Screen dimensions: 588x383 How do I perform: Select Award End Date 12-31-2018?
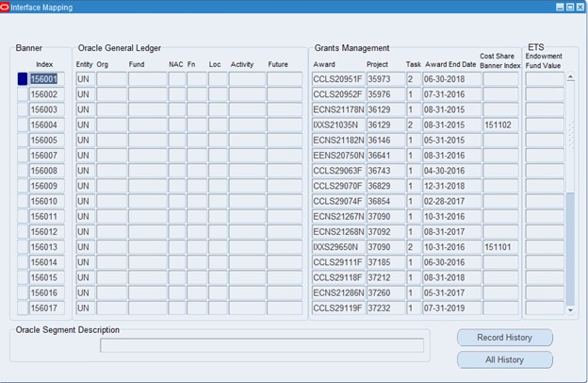449,186
